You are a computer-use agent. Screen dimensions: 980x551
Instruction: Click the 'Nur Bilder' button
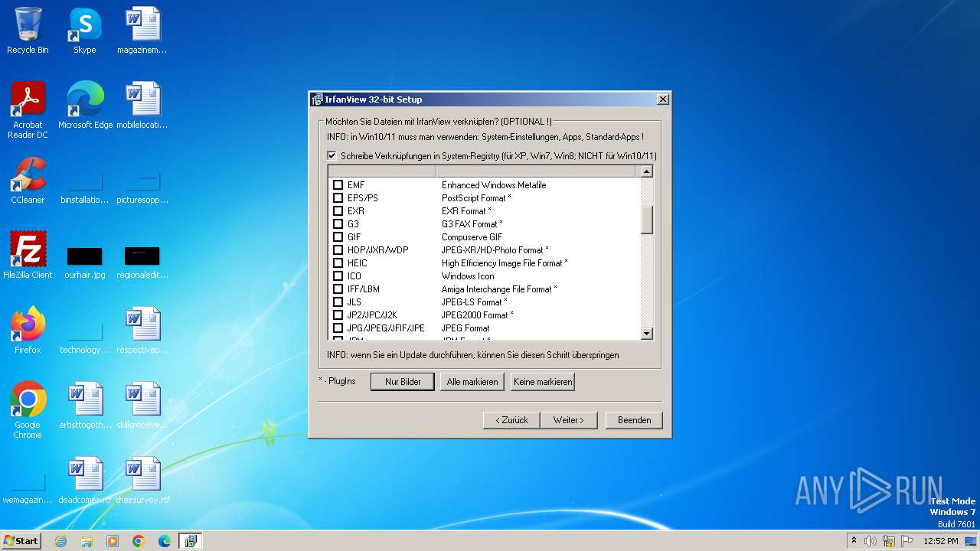403,382
